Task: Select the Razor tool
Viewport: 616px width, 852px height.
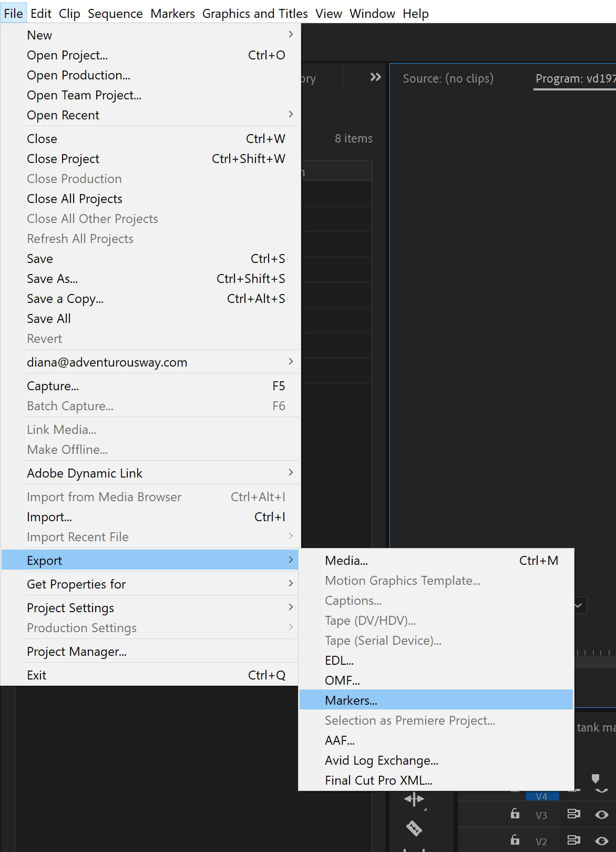Action: [414, 828]
